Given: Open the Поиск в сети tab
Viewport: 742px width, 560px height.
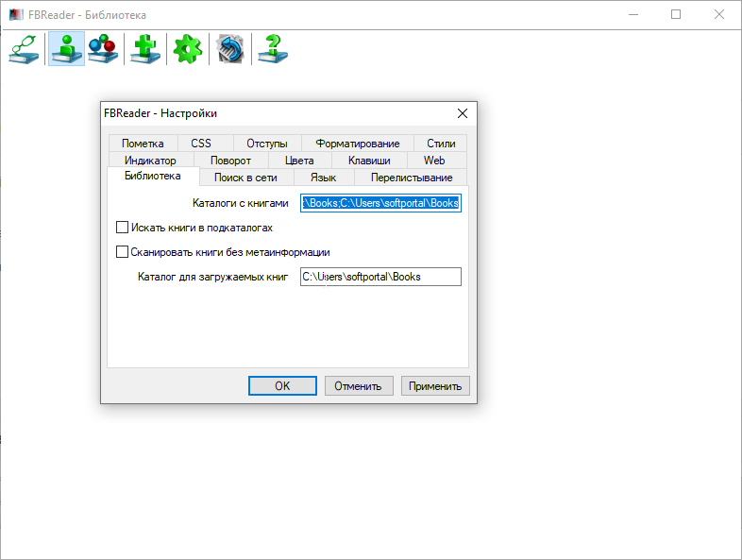Looking at the screenshot, I should (x=246, y=178).
